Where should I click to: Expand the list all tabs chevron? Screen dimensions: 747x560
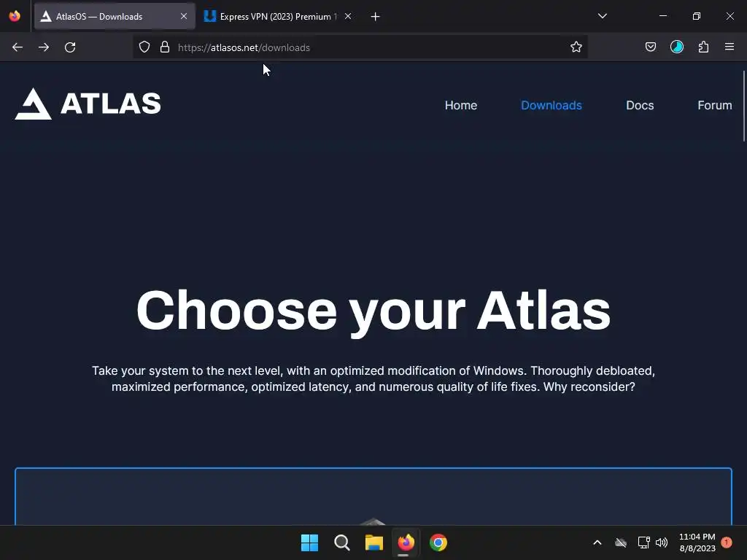click(603, 16)
